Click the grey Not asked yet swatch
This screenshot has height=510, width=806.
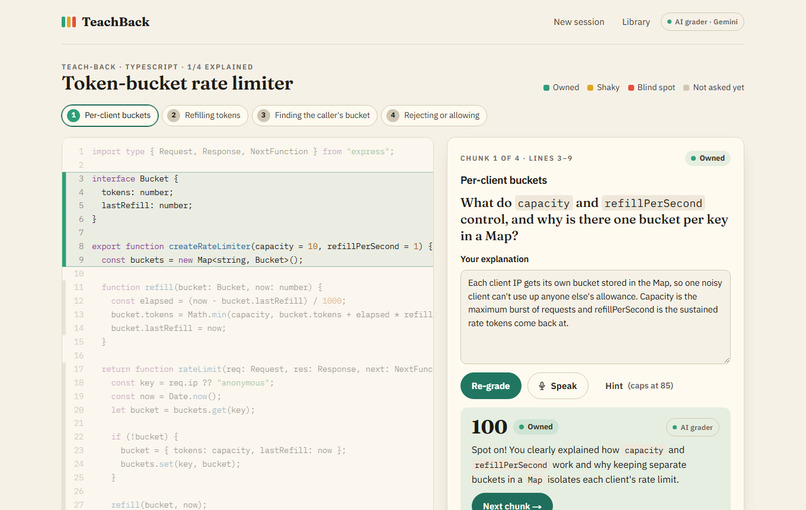686,87
